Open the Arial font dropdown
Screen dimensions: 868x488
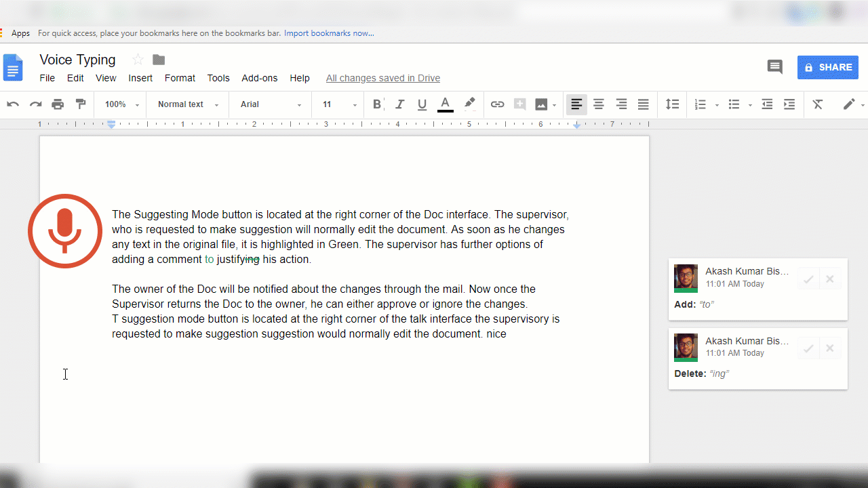tap(271, 104)
